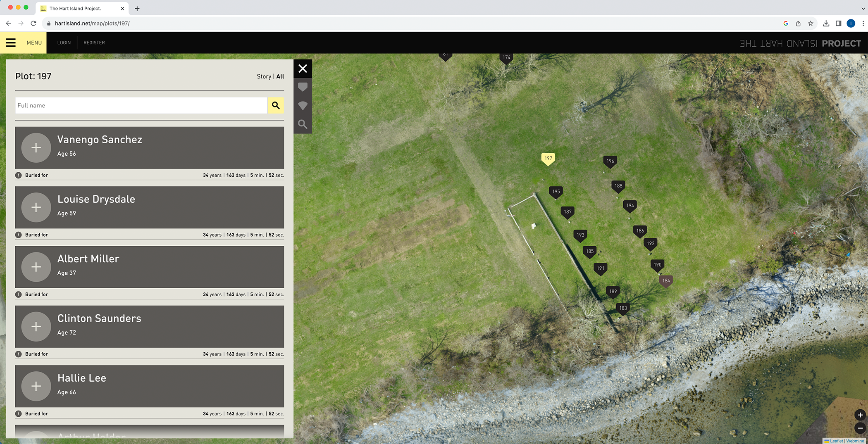Switch to Story filter view

264,76
